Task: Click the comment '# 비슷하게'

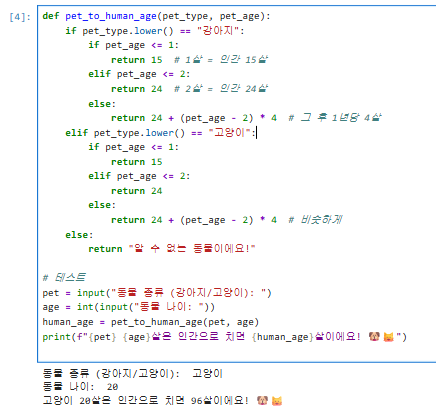Action: point(315,220)
